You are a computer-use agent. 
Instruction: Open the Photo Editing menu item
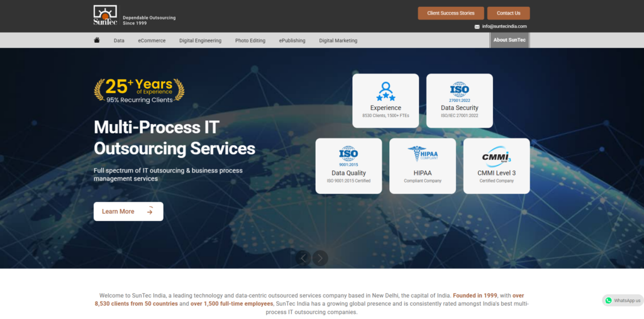(250, 40)
